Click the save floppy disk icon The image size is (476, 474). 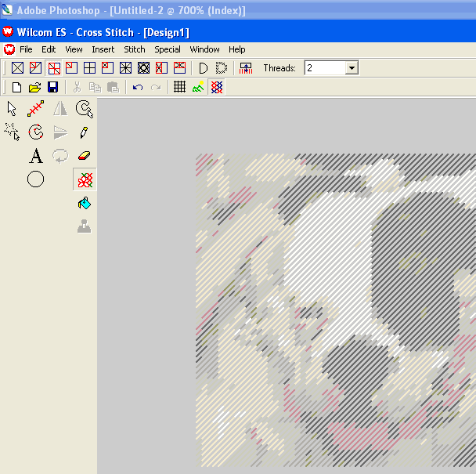pos(53,87)
